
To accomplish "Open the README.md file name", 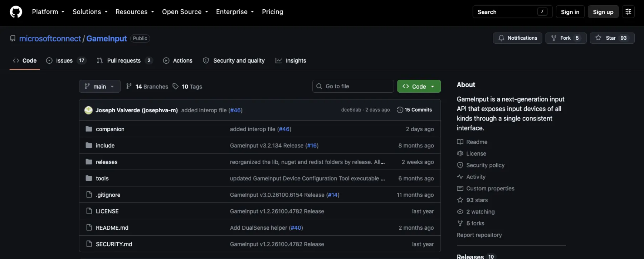I will 112,228.
